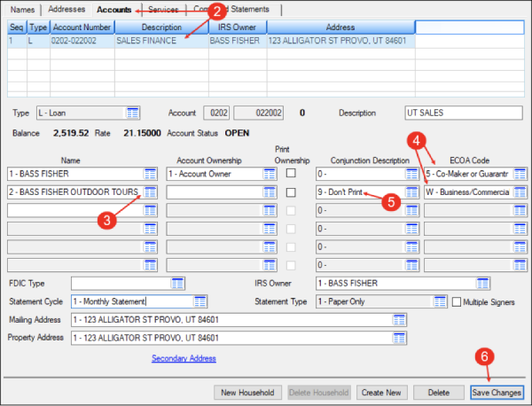Open the IRS Owner 1 - BASS FISHER dropdown
This screenshot has width=532, height=406.
click(403, 283)
